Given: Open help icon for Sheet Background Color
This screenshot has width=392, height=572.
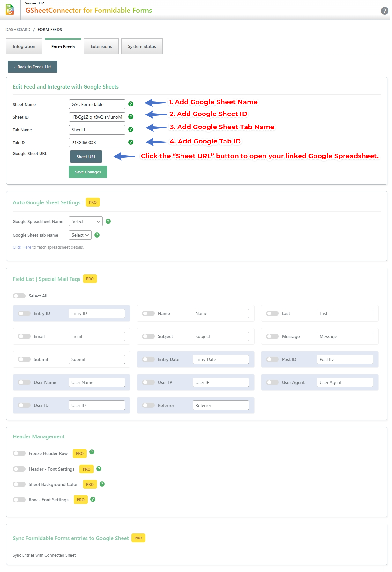Looking at the screenshot, I should coord(102,484).
